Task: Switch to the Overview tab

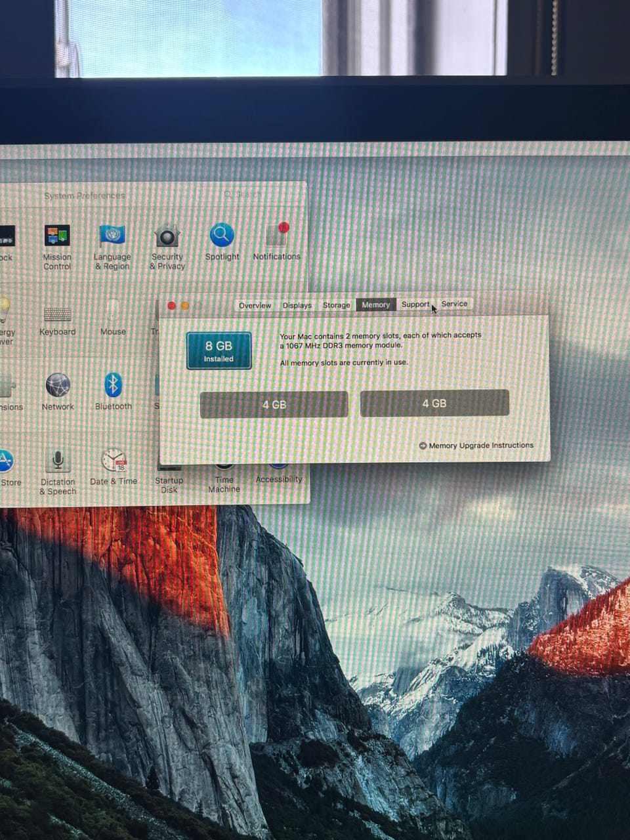Action: tap(255, 305)
